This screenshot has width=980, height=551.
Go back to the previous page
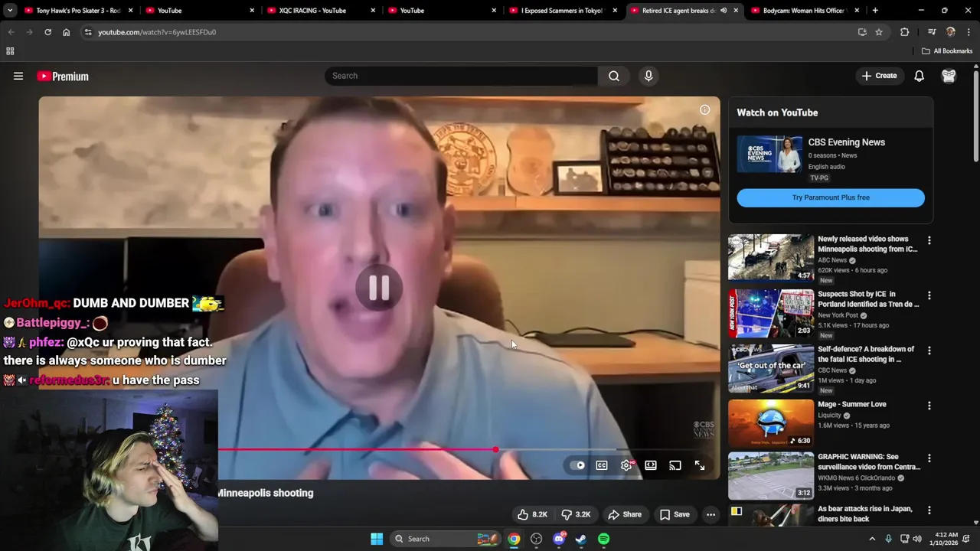11,32
